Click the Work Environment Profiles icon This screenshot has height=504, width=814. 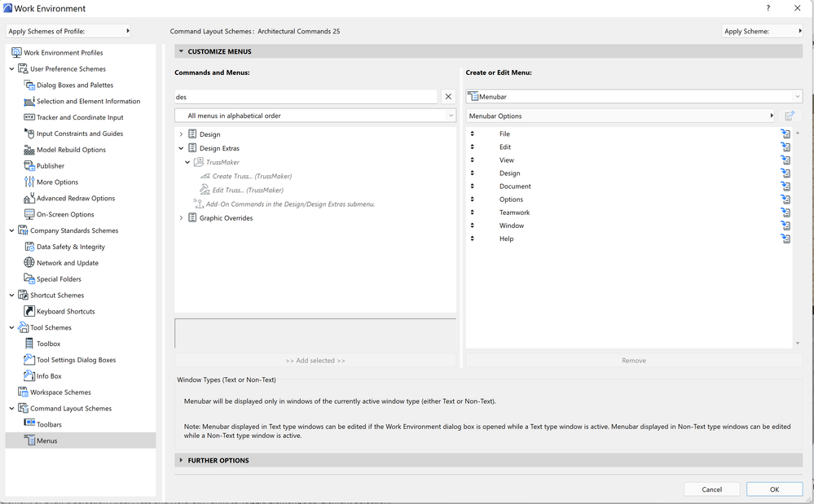pyautogui.click(x=16, y=52)
